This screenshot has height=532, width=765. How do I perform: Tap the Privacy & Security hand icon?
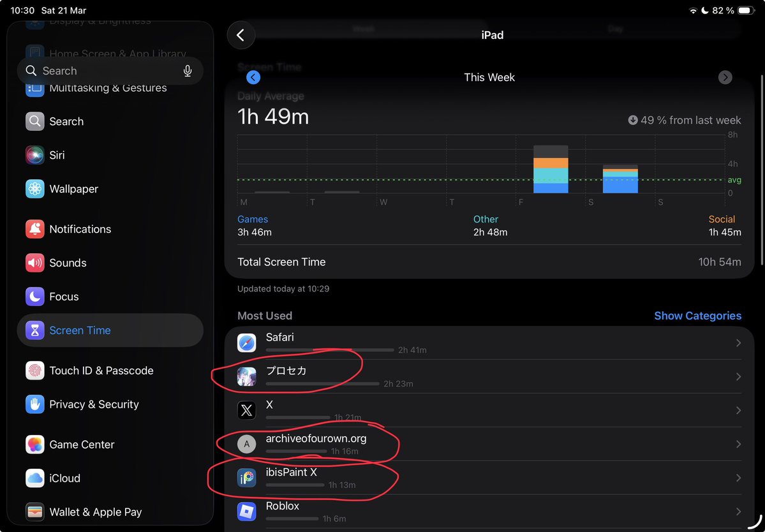pos(34,404)
